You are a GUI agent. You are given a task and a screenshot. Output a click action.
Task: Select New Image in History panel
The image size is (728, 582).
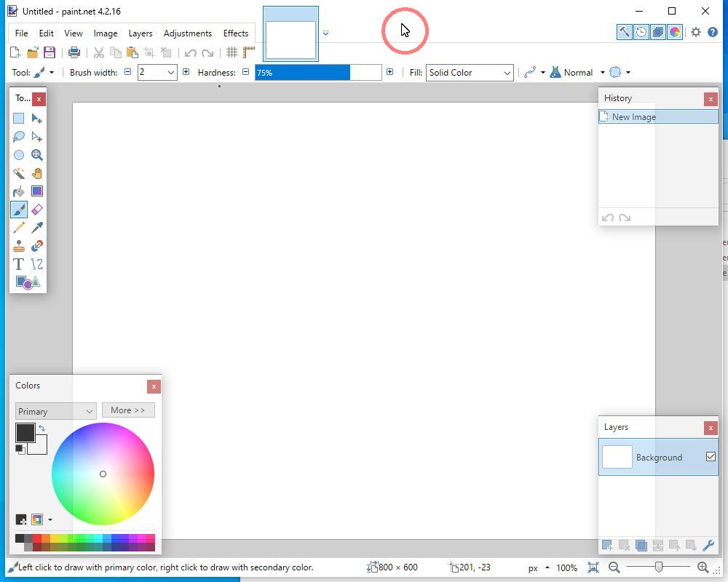[633, 117]
